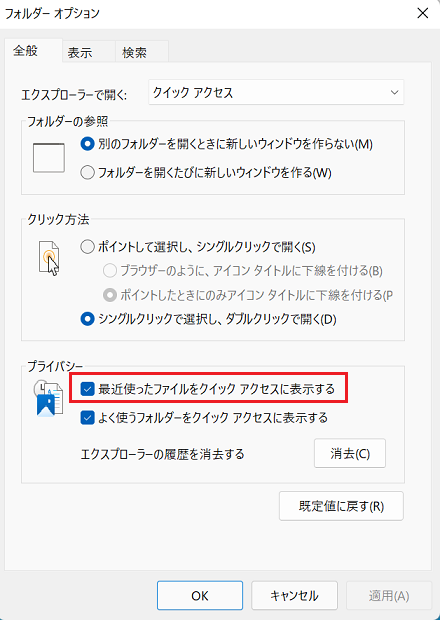440x620 pixels.
Task: Click the folder browse window icon
Action: tap(49, 158)
